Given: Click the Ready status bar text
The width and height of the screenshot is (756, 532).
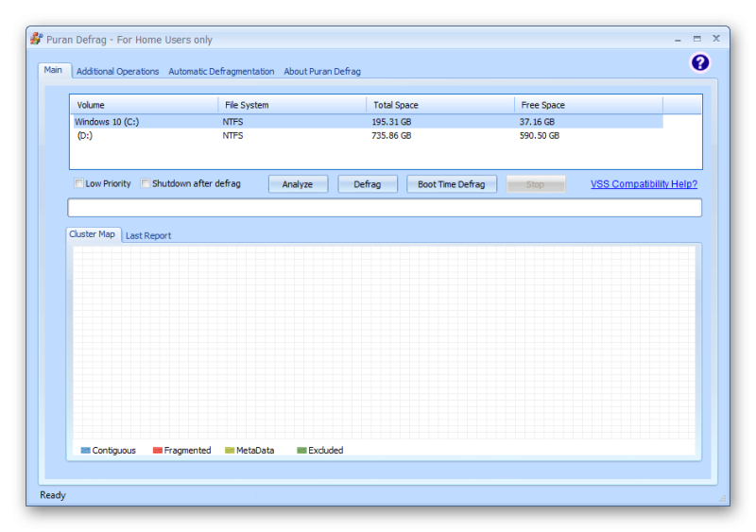Looking at the screenshot, I should coord(53,495).
